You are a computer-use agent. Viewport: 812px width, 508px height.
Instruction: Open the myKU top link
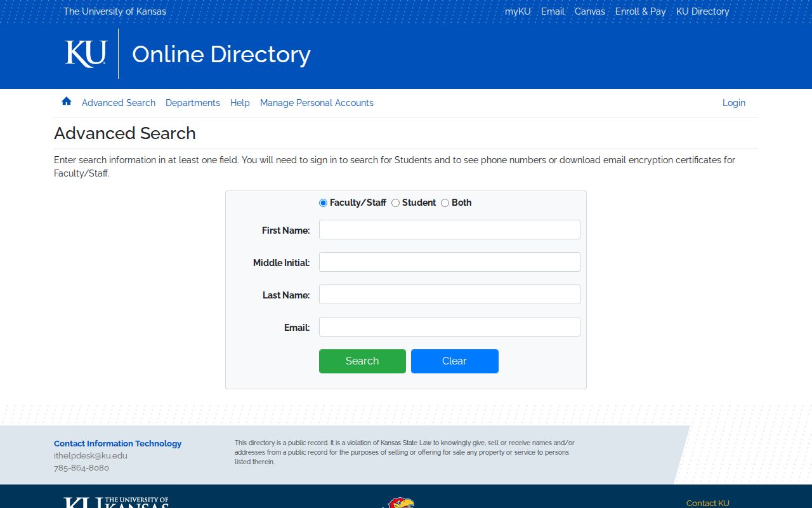point(518,11)
